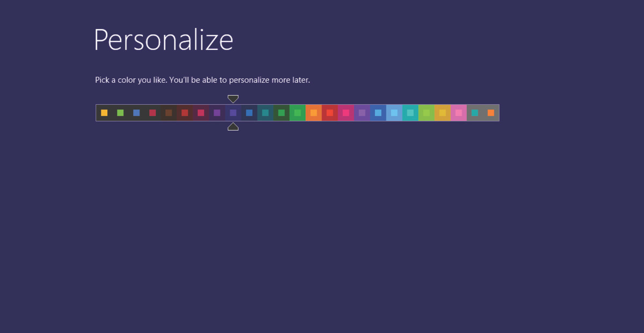Choose the medium purple background swatch

(x=362, y=113)
